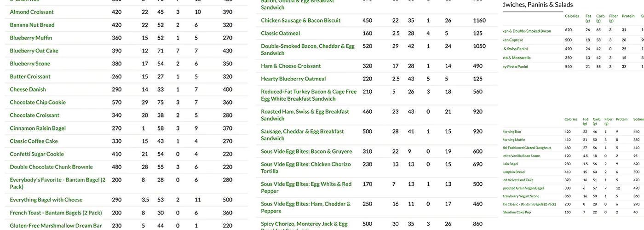Click the Chocolate Chip Cookie link

point(38,102)
